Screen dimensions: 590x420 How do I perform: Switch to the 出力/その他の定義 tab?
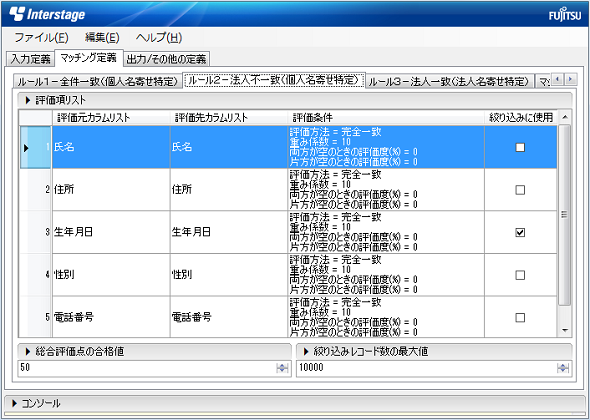[x=166, y=59]
